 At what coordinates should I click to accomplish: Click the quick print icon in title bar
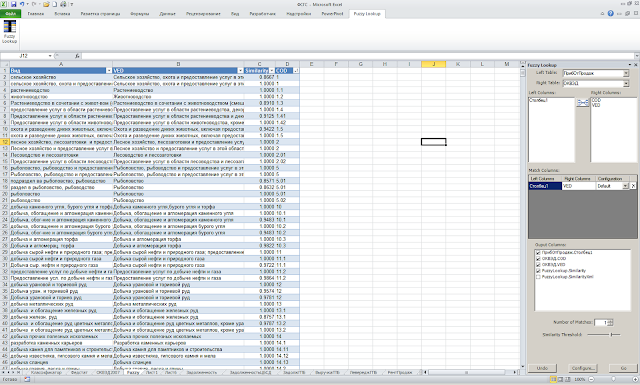63,4
